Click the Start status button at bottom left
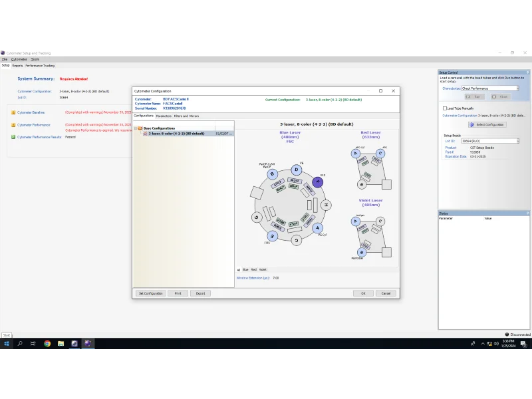 point(7,335)
